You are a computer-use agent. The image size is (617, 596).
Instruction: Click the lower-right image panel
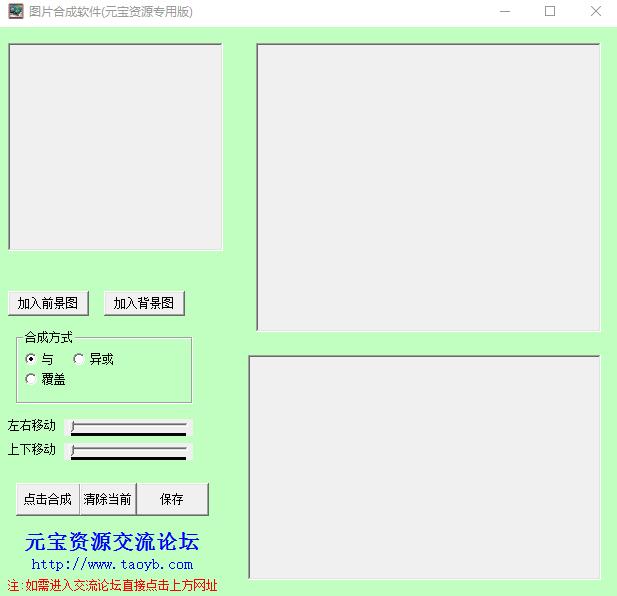point(424,467)
